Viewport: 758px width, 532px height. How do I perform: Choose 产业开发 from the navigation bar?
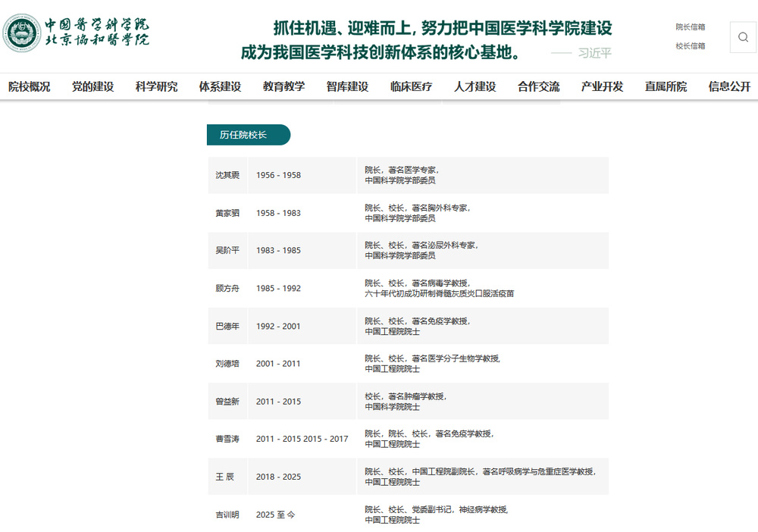click(x=603, y=86)
